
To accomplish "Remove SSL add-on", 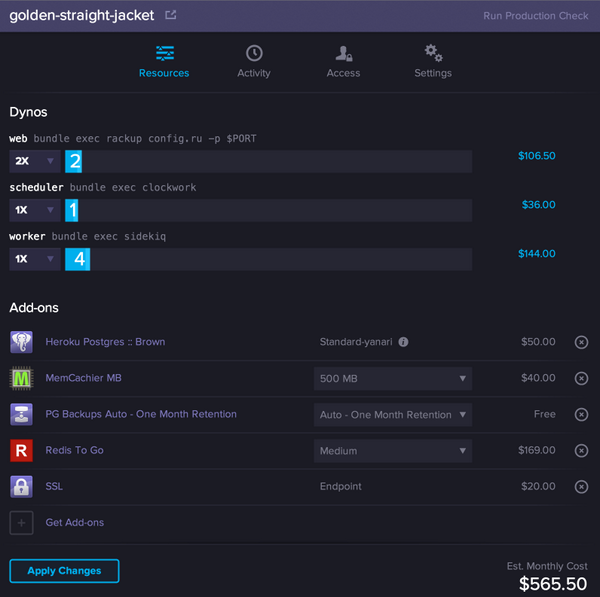I will click(x=581, y=487).
